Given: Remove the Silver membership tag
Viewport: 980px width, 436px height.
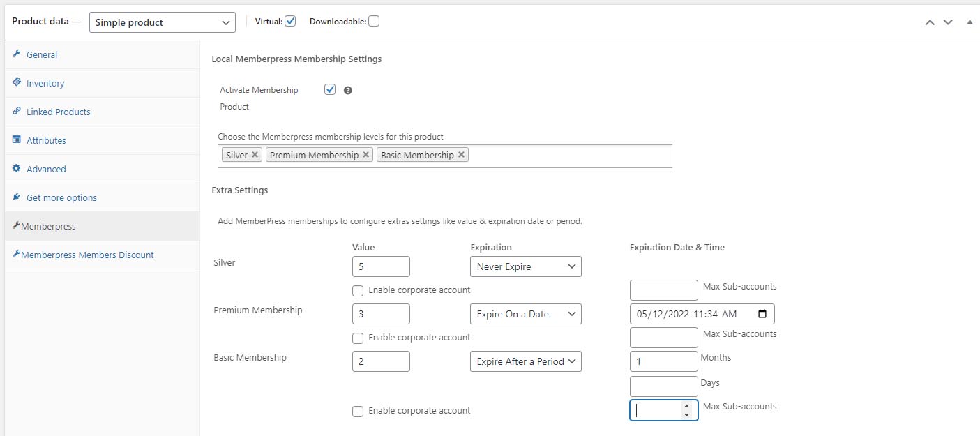Looking at the screenshot, I should pyautogui.click(x=255, y=155).
